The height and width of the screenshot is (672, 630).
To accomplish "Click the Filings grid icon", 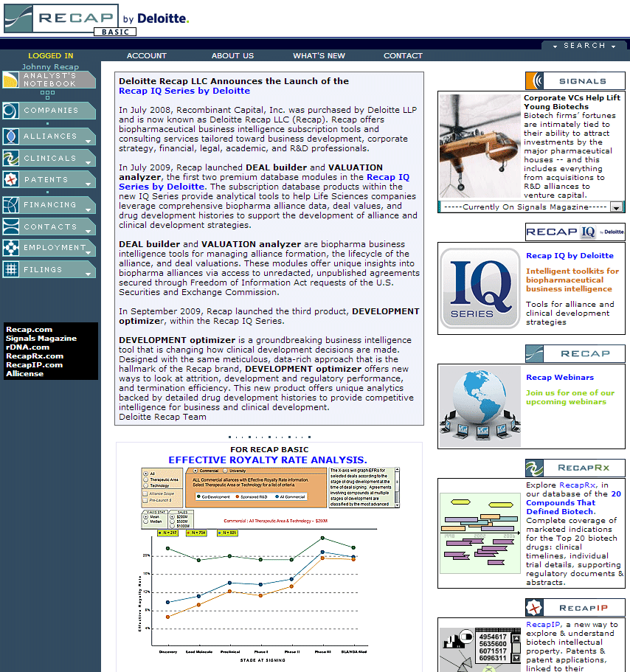I will (10, 270).
